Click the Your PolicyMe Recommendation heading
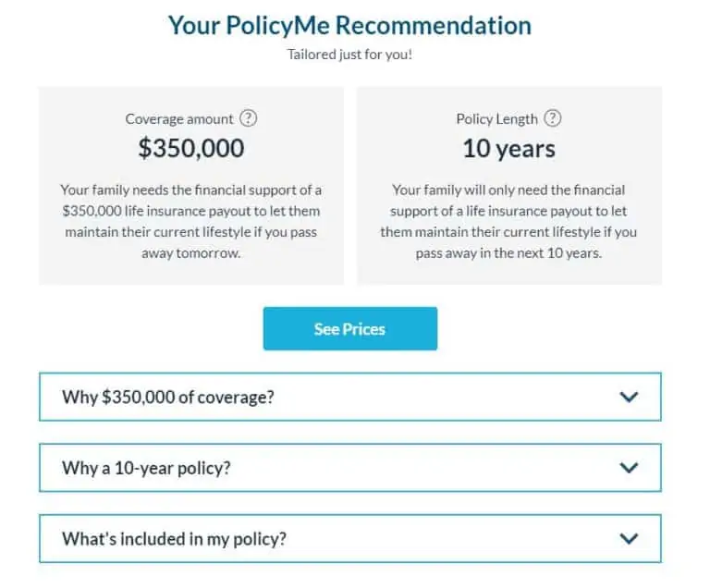The image size is (710, 588). (350, 25)
